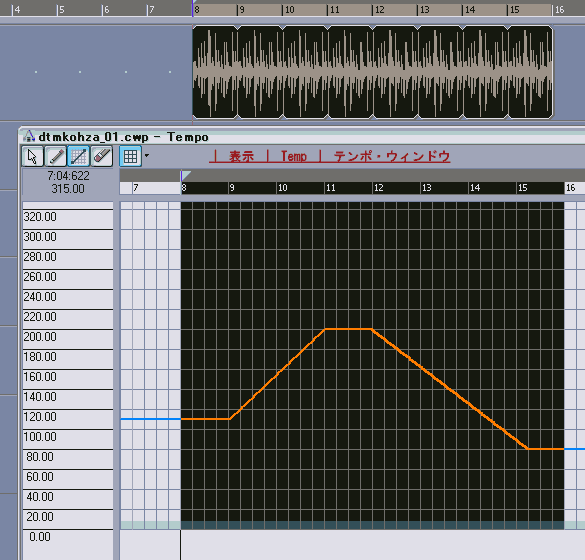Open the Temp link
The width and height of the screenshot is (585, 560).
point(294,156)
